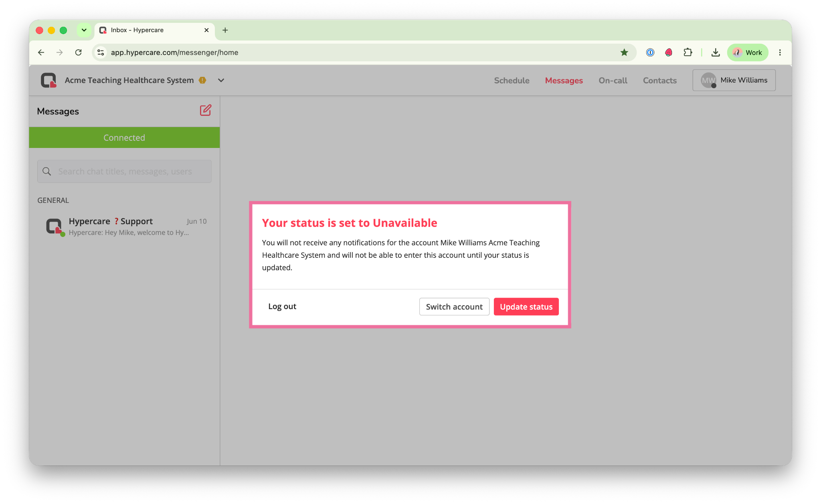
Task: Open the Mike Williams profile menu
Action: (x=734, y=80)
